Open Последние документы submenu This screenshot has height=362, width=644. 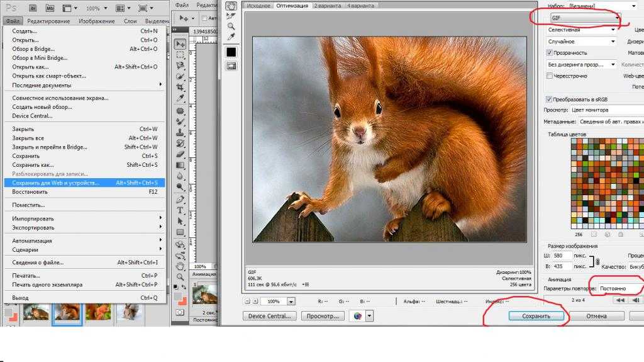pos(85,85)
